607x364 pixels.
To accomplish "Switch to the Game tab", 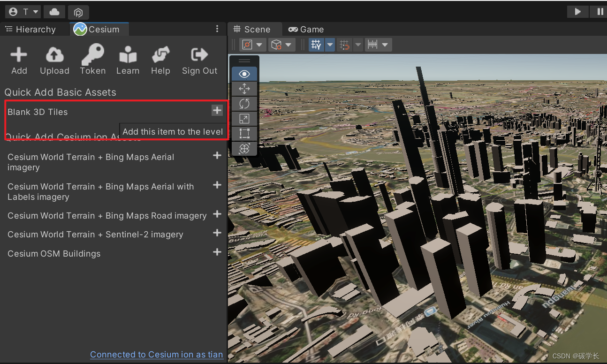I will point(306,29).
